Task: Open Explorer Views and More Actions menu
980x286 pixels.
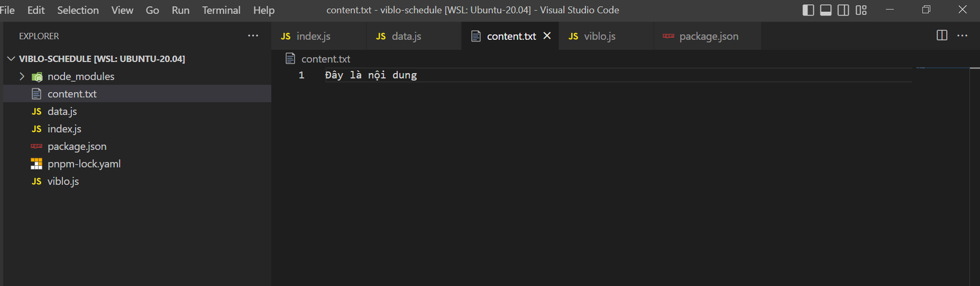Action: pyautogui.click(x=253, y=36)
